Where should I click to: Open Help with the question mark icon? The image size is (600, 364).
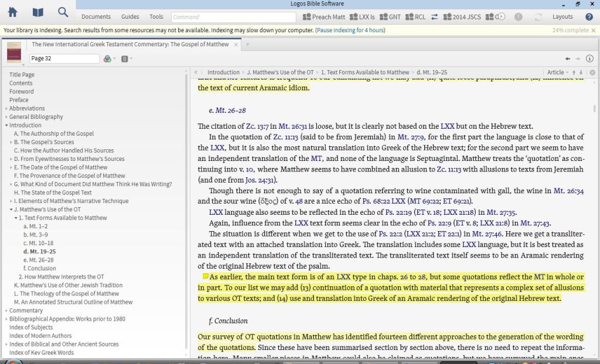coord(589,17)
